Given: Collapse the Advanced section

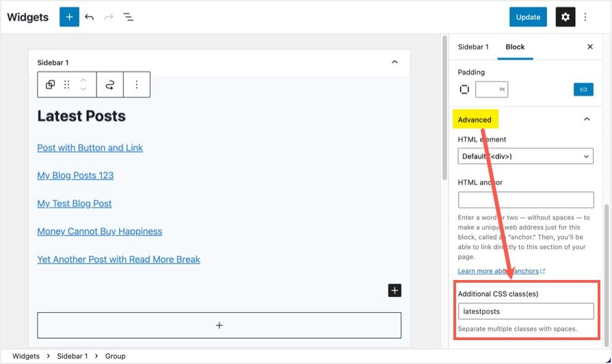Looking at the screenshot, I should coord(587,120).
